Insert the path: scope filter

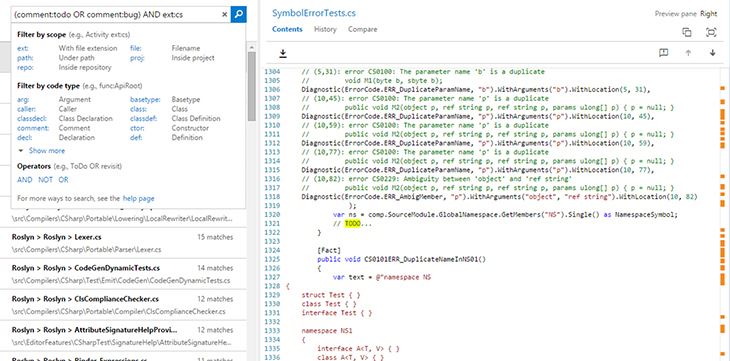[x=25, y=58]
